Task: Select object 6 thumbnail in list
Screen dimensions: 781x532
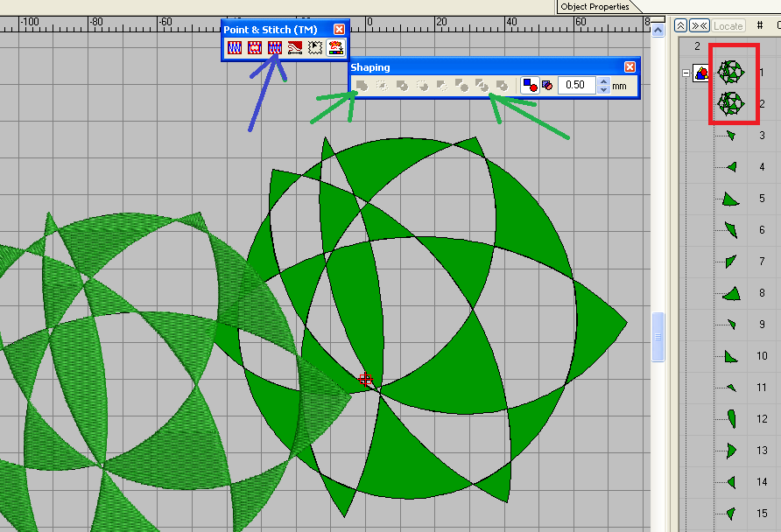Action: pos(731,229)
